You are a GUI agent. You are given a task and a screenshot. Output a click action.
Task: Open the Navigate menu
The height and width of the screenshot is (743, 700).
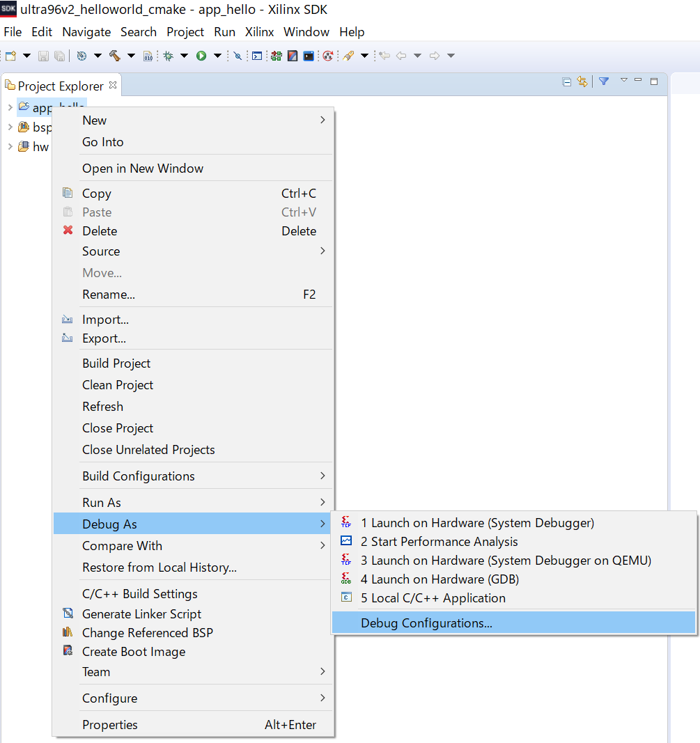pyautogui.click(x=86, y=32)
